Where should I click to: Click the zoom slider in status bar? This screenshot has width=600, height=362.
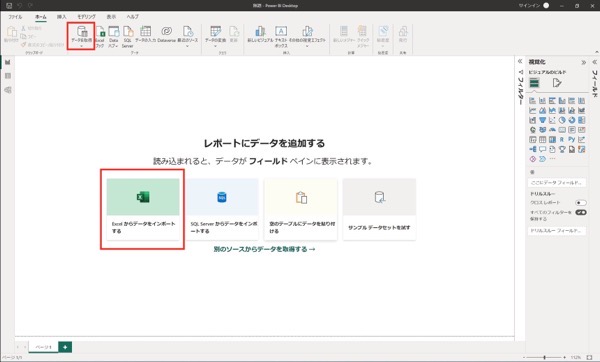click(x=544, y=357)
